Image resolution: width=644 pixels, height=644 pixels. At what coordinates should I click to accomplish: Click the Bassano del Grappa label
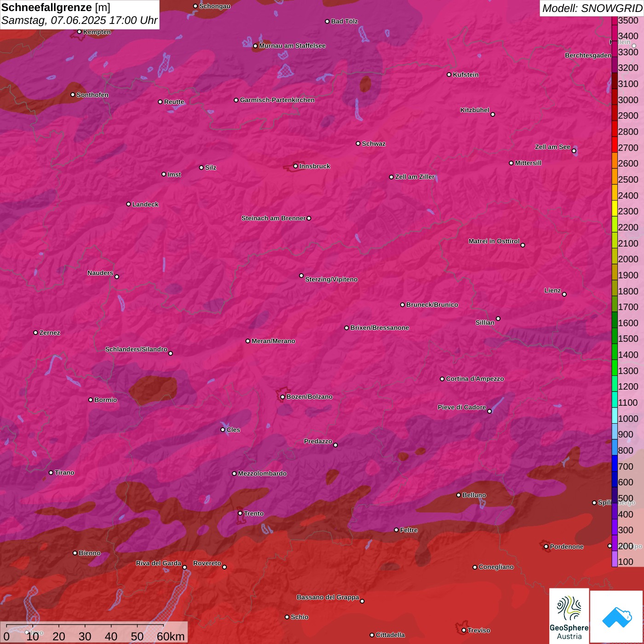pos(328,597)
